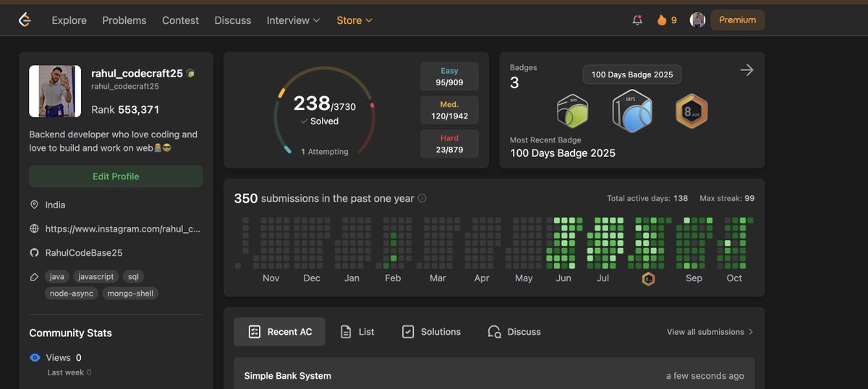Click the Community Stats heading
Viewport: 868px width, 389px height.
[x=70, y=333]
